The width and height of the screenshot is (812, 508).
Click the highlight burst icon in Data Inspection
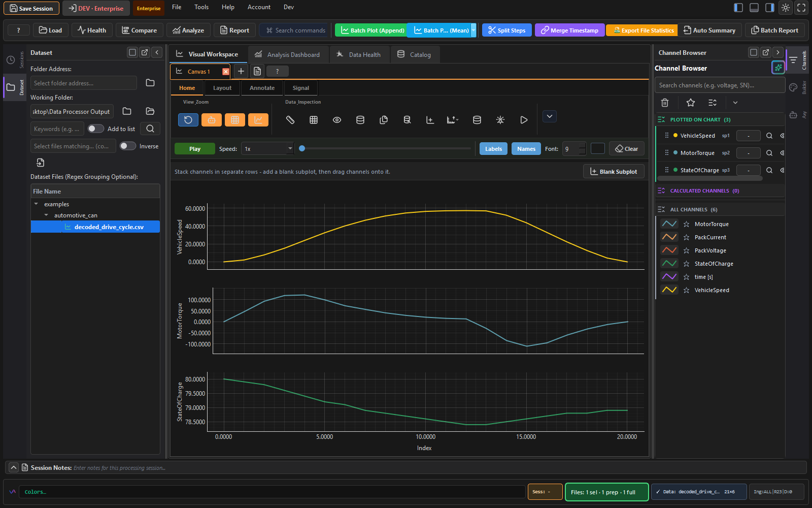pyautogui.click(x=500, y=120)
